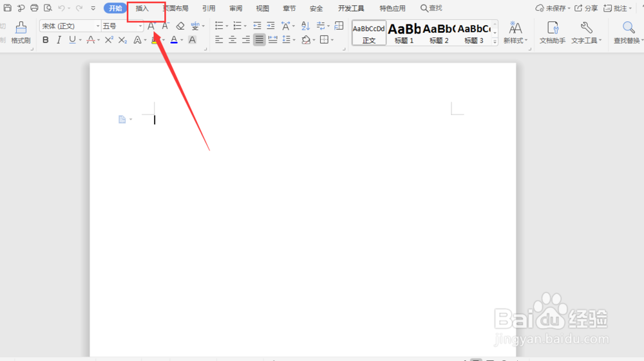This screenshot has height=361, width=644.
Task: Open the Section (章节) tab
Action: tap(289, 8)
